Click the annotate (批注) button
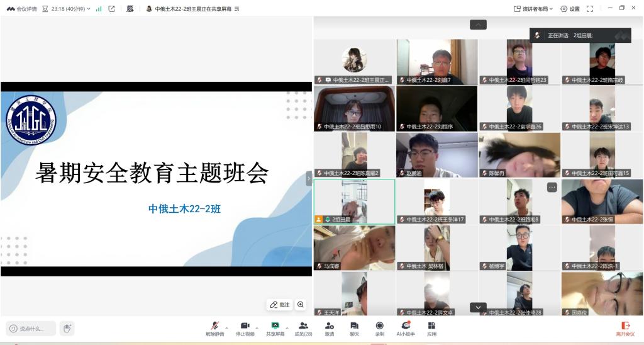This screenshot has height=345, width=644. click(280, 305)
